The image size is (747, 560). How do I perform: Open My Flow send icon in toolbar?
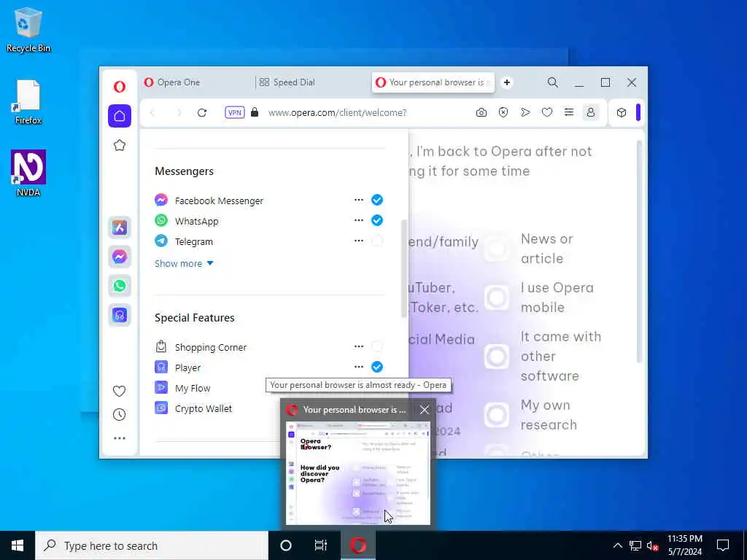525,113
